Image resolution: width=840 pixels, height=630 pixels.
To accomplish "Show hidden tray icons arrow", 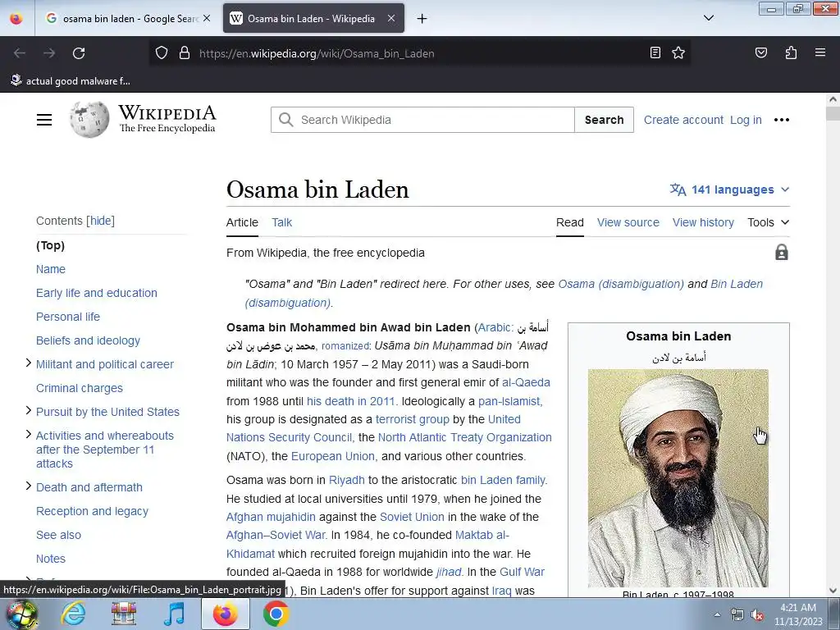I will pos(717,615).
